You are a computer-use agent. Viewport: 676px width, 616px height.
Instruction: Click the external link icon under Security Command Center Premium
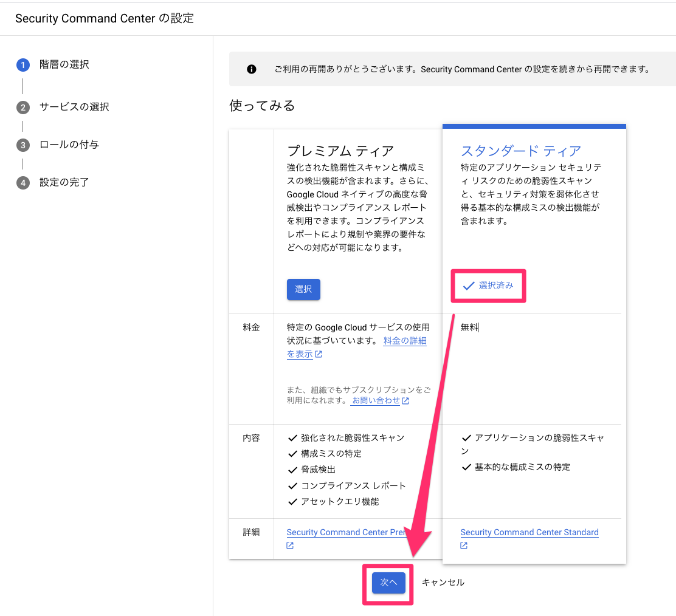click(289, 545)
